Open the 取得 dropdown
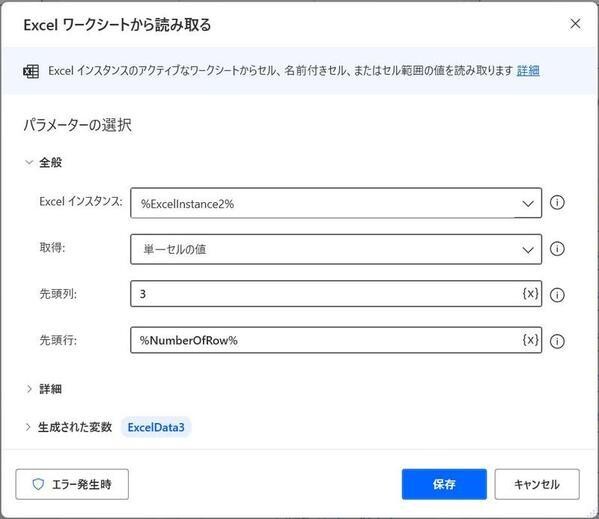Screen dimensions: 599x519 pyautogui.click(x=336, y=249)
